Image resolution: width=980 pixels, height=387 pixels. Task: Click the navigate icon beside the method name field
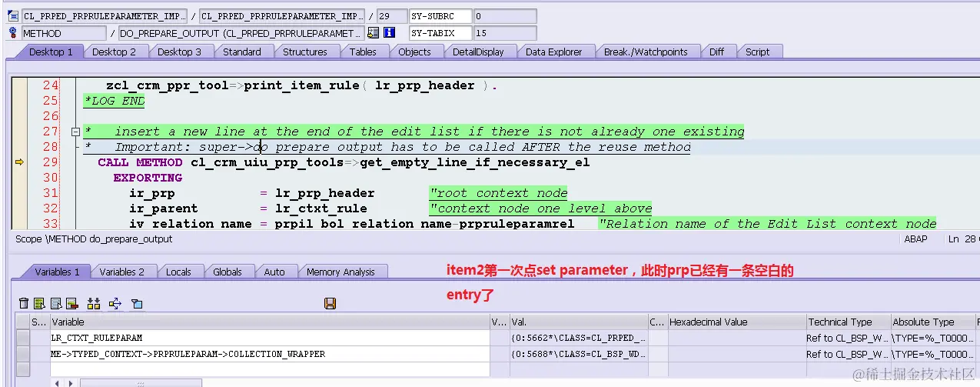pyautogui.click(x=374, y=33)
